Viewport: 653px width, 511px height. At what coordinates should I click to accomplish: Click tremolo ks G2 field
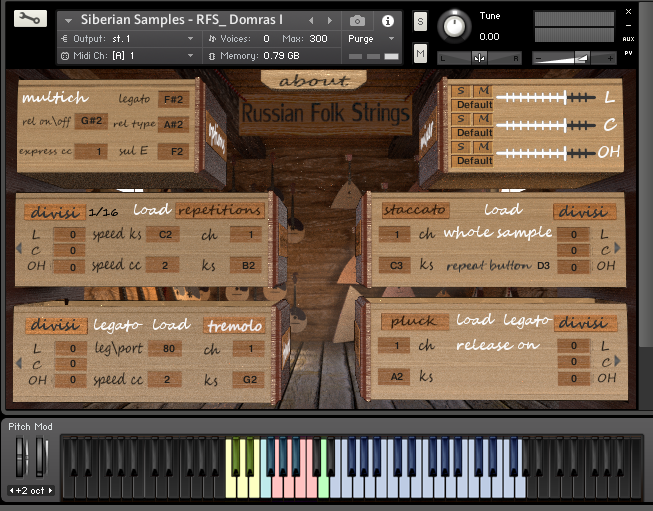tap(249, 380)
